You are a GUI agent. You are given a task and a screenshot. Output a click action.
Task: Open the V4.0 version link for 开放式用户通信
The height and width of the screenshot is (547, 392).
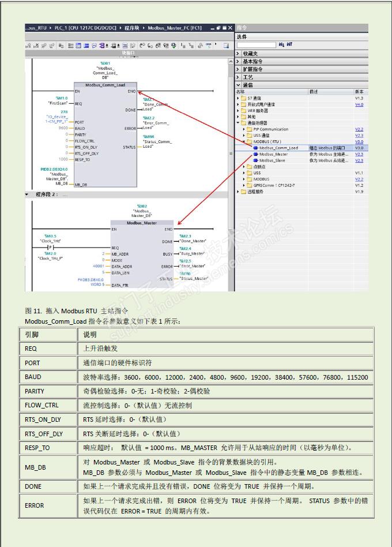tap(359, 104)
